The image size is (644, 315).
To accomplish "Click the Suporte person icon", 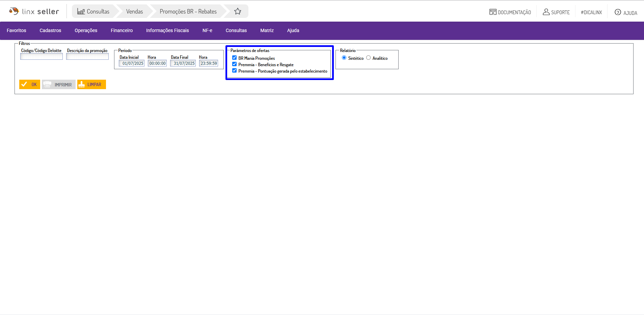I will (546, 12).
